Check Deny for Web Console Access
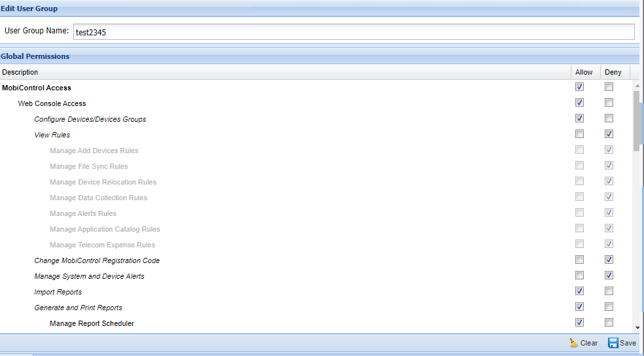This screenshot has height=356, width=644. 609,103
